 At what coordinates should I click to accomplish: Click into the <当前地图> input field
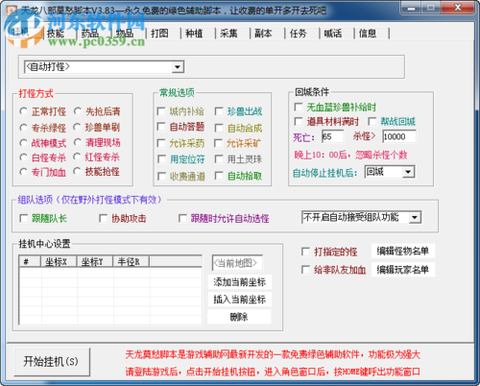(x=237, y=263)
